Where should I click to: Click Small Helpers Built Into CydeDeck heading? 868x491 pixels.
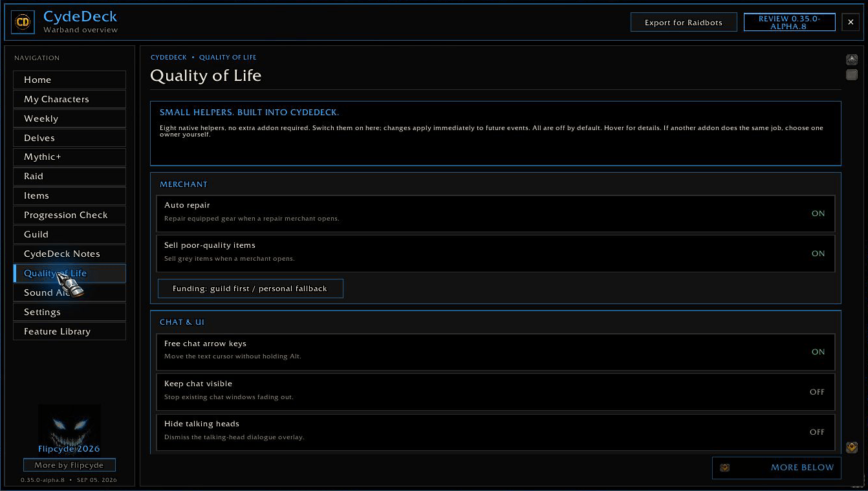249,113
